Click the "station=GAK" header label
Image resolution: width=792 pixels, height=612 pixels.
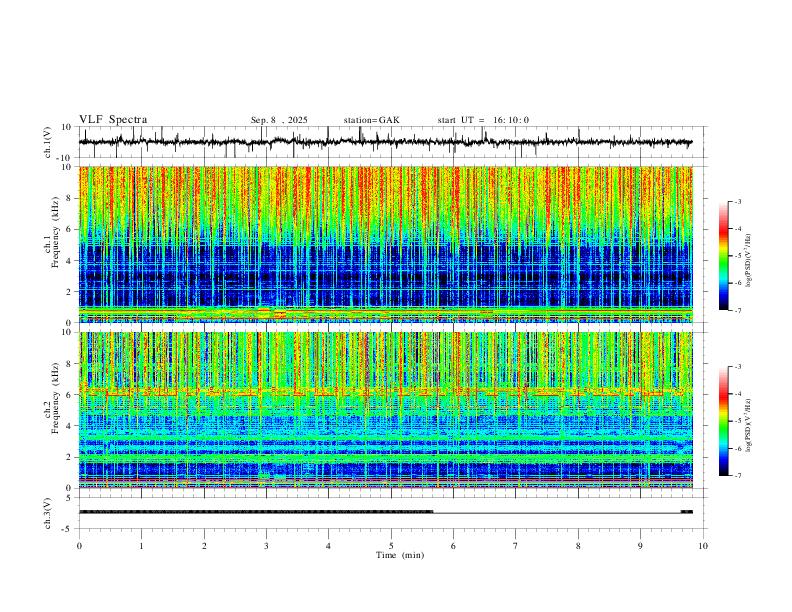[371, 120]
